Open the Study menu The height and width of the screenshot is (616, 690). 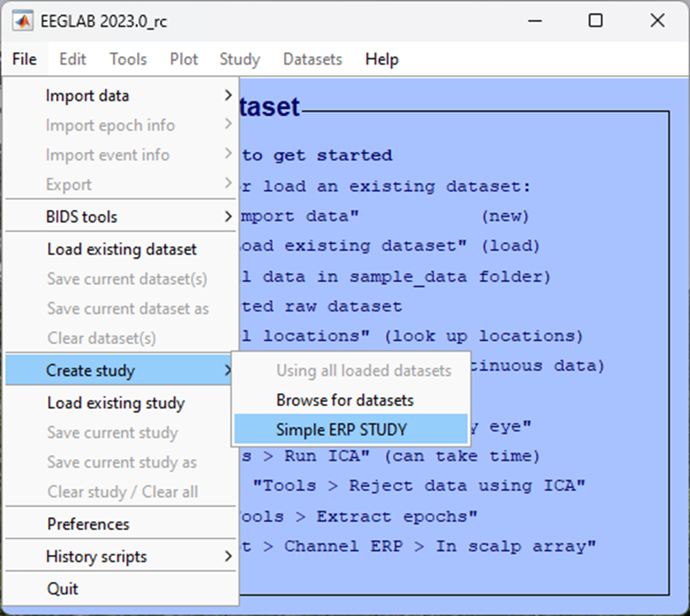point(239,59)
